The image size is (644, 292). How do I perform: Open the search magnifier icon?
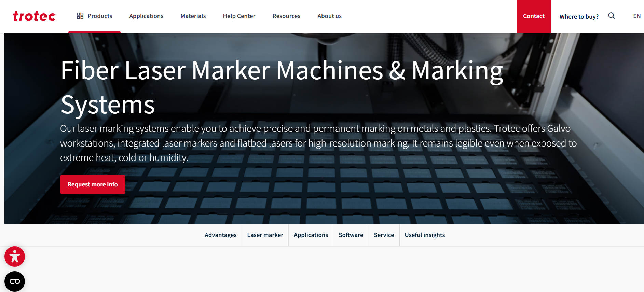click(x=612, y=16)
